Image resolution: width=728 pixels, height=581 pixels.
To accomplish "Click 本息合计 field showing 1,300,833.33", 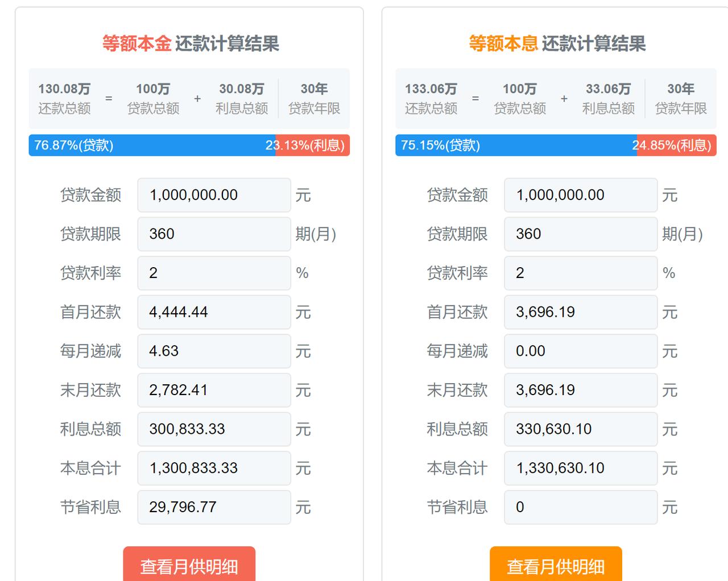I will tap(214, 468).
